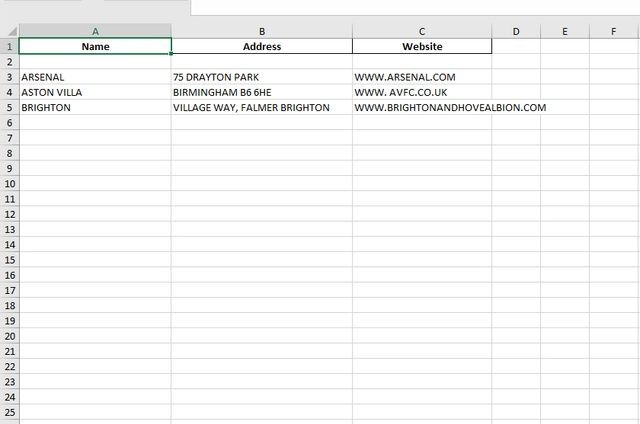Click the WWW.BRIGHTONANDHOVEALBION.COM cell
This screenshot has height=424, width=640.
coord(422,107)
